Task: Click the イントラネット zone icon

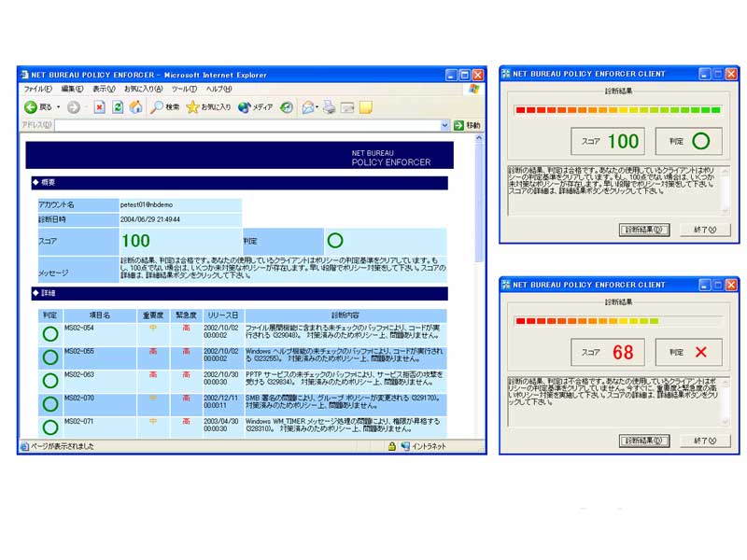Action: click(x=405, y=446)
